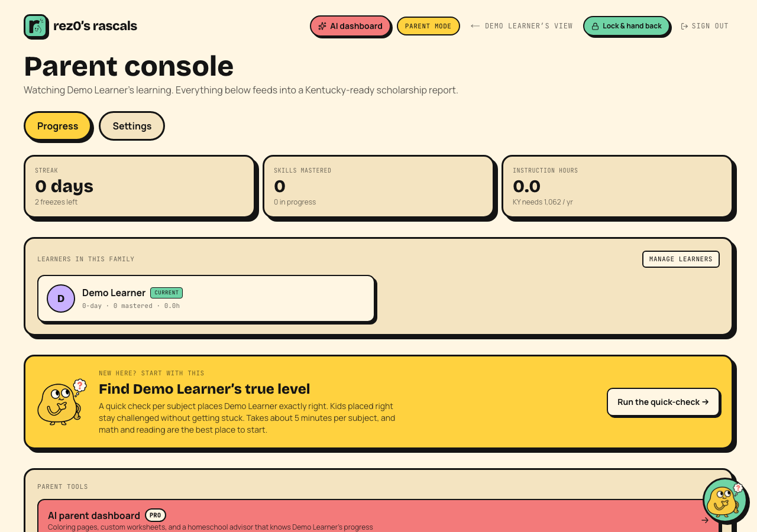Viewport: 757px width, 532px height.
Task: Open the AI dashboard button
Action: point(350,26)
